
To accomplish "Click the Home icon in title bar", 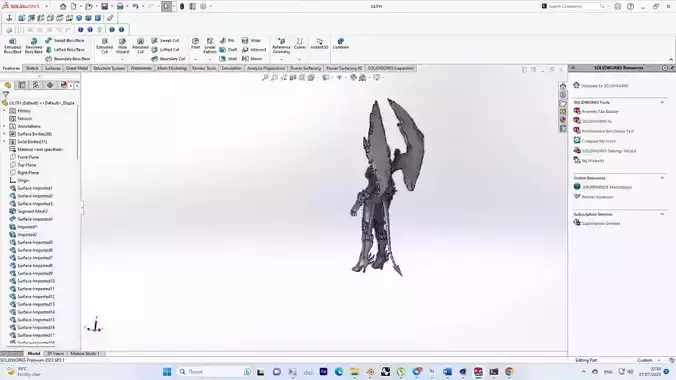I will click(x=63, y=6).
